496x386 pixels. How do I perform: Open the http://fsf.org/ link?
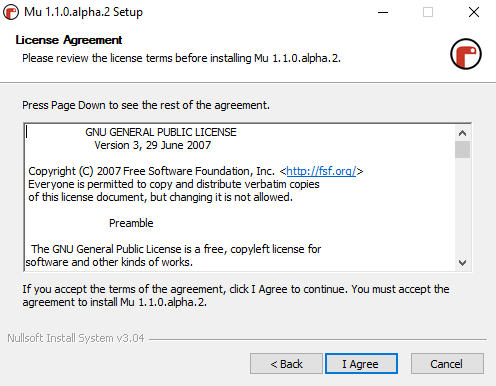321,171
